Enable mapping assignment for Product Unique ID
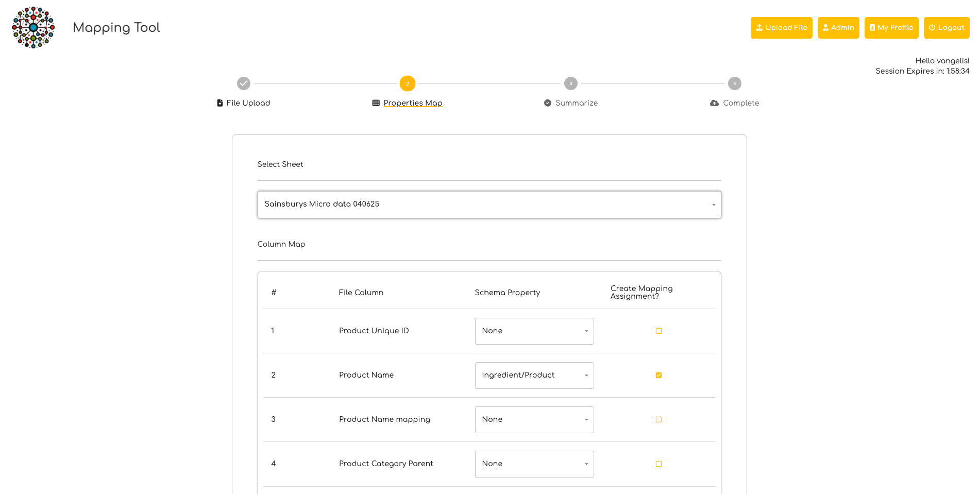Viewport: 980px width, 494px height. [x=658, y=331]
